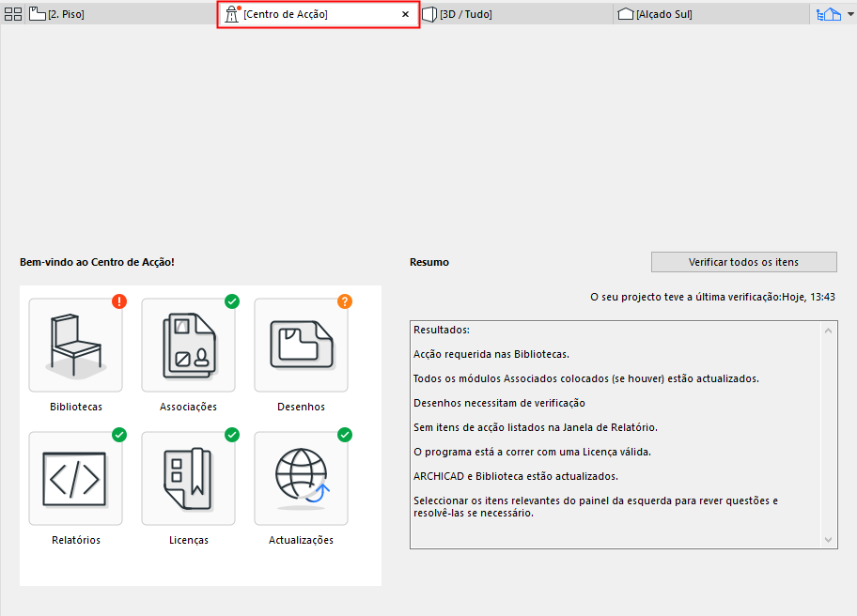Click 'ARCHICAD e Biblioteca estão actualizados.' line
This screenshot has width=857, height=616.
coord(515,476)
